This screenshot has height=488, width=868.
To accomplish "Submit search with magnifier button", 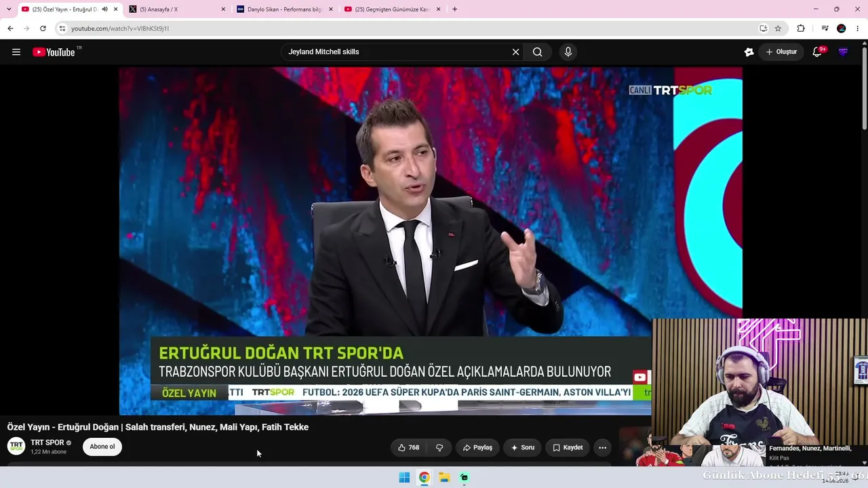I will point(538,52).
